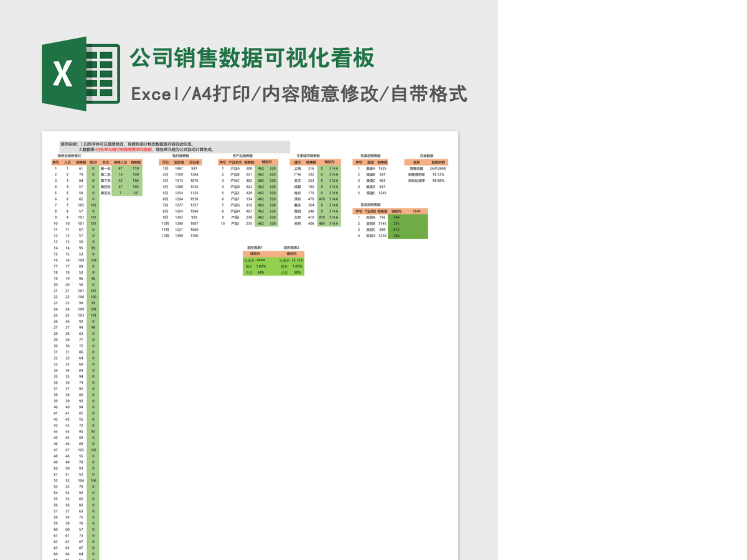Select the red text 白色单元格可根据需要填写数据
This screenshot has height=560, width=747.
coord(124,149)
